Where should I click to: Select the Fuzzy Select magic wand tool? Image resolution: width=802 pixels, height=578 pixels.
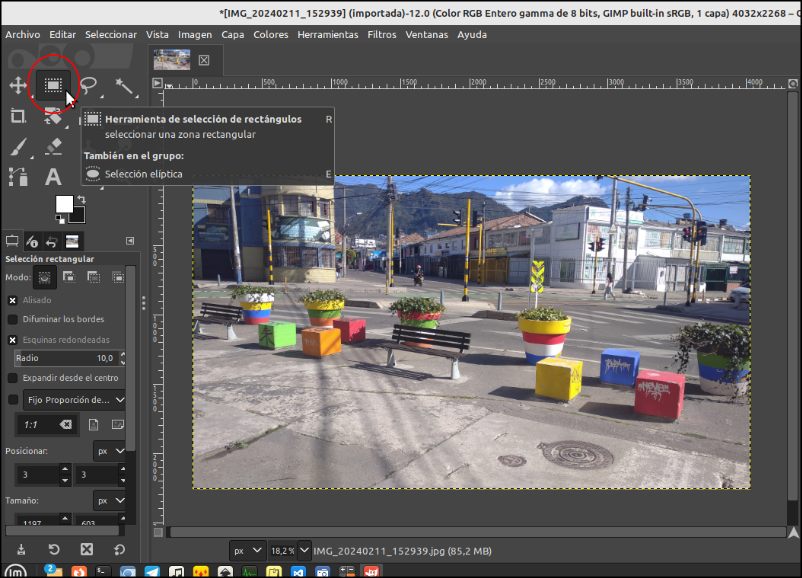coord(124,87)
